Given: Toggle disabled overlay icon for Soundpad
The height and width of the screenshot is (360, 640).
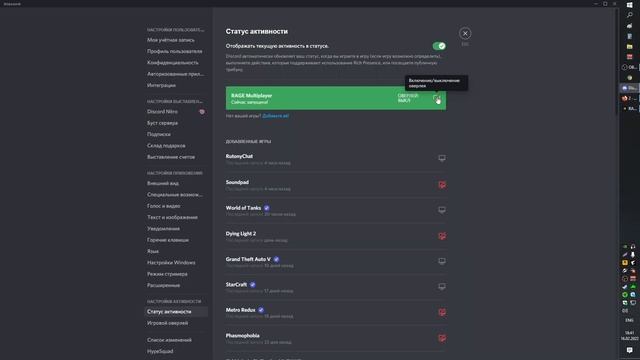Looking at the screenshot, I should pyautogui.click(x=442, y=184).
